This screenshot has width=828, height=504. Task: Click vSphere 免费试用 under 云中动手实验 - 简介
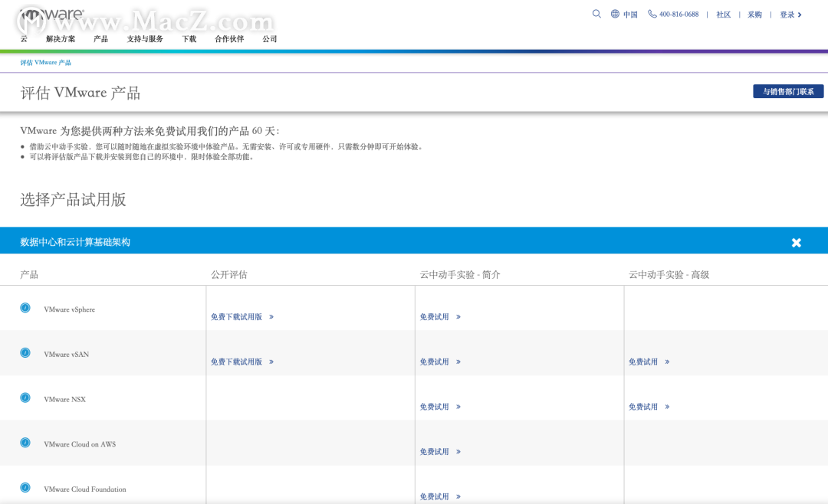[440, 317]
